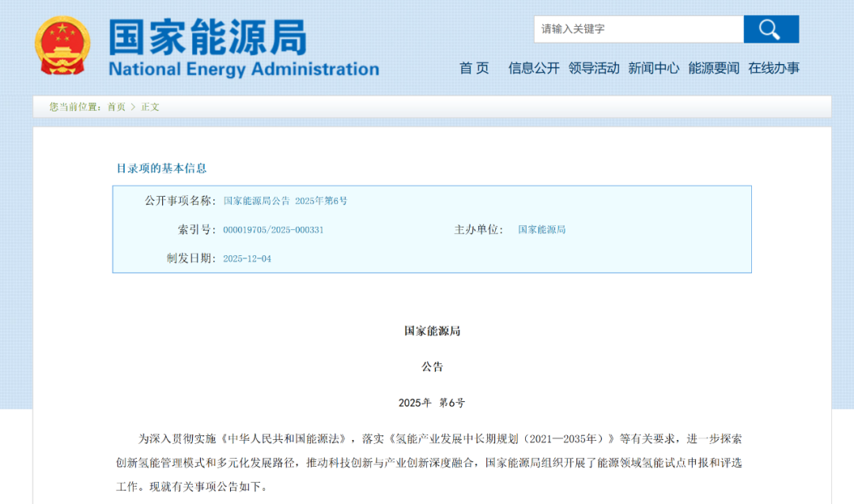The image size is (854, 504).
Task: Open the 能源要闻 navigation item
Action: (x=714, y=68)
